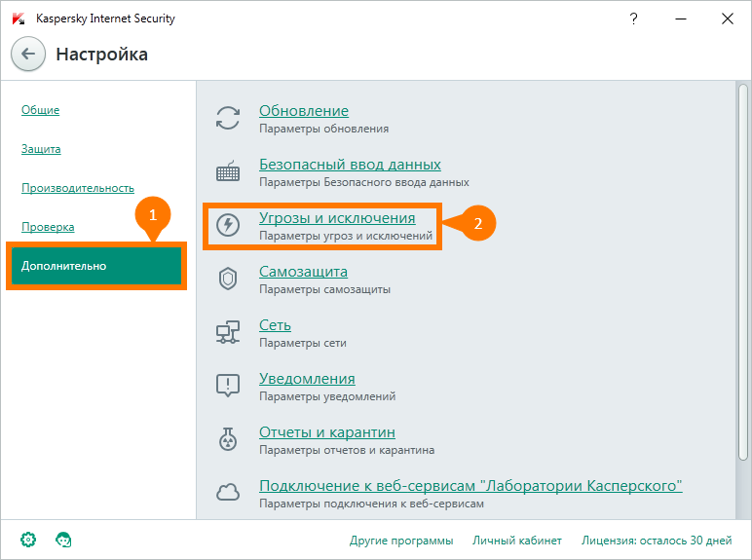The height and width of the screenshot is (560, 752).
Task: Open the Угрозы и исключения link
Action: tap(337, 218)
